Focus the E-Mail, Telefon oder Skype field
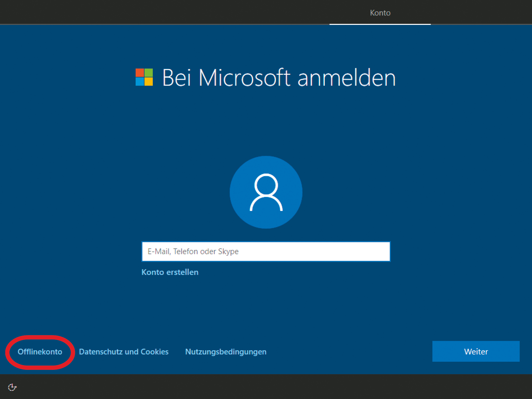 coord(266,251)
